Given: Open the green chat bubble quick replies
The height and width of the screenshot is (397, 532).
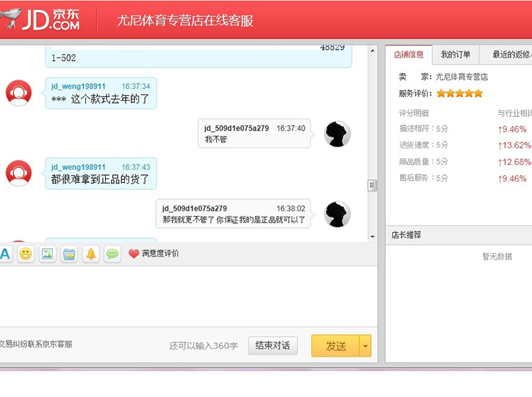Looking at the screenshot, I should pyautogui.click(x=112, y=254).
